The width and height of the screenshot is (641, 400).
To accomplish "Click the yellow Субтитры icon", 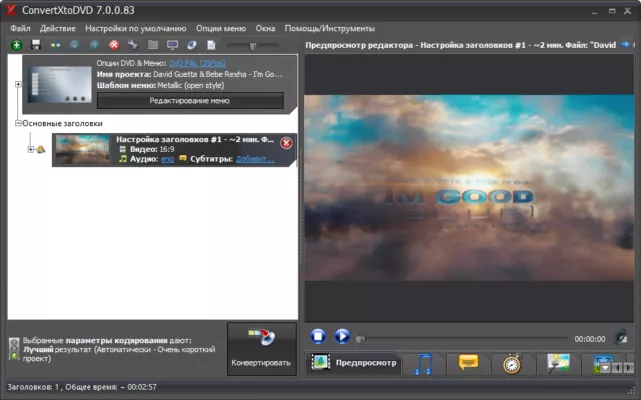I will tap(183, 158).
